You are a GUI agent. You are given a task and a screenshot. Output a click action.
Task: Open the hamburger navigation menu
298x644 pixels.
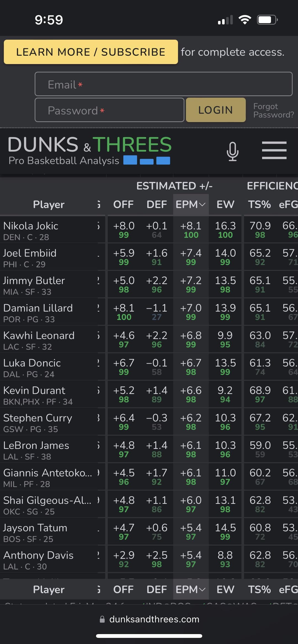[x=274, y=150]
